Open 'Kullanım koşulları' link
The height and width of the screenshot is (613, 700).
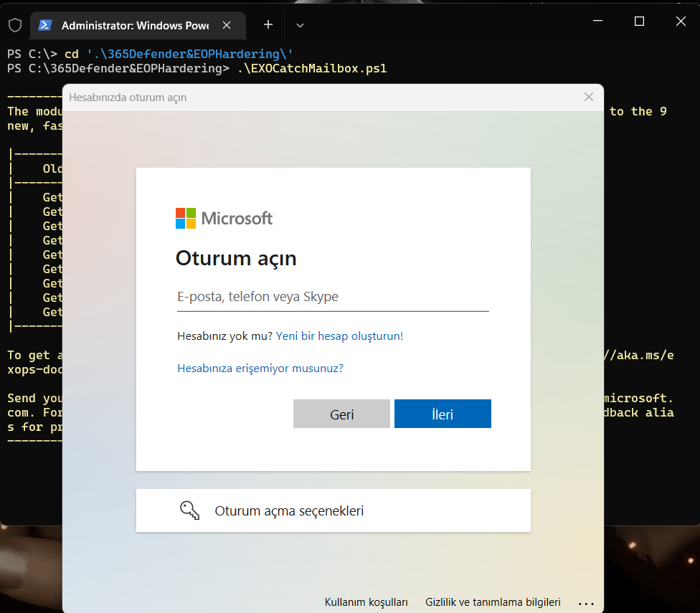[366, 602]
